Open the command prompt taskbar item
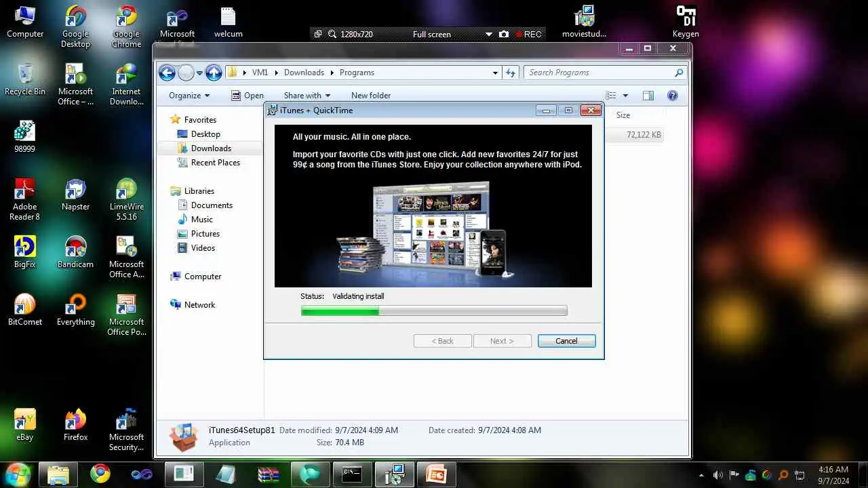The width and height of the screenshot is (868, 488). 352,474
